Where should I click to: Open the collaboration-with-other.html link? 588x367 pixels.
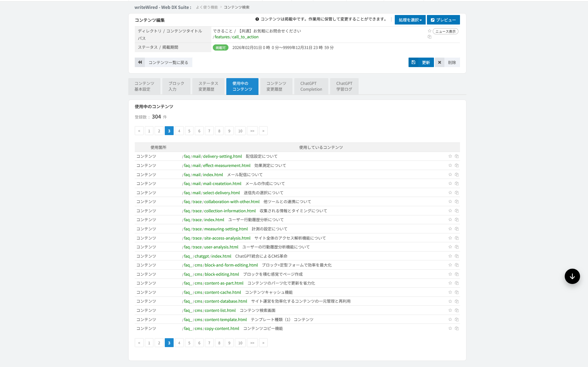[232, 202]
